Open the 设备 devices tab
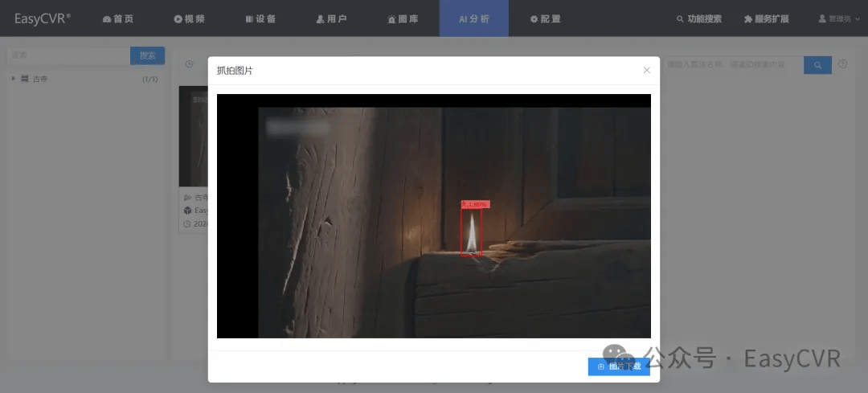The height and width of the screenshot is (393, 868). pyautogui.click(x=260, y=18)
